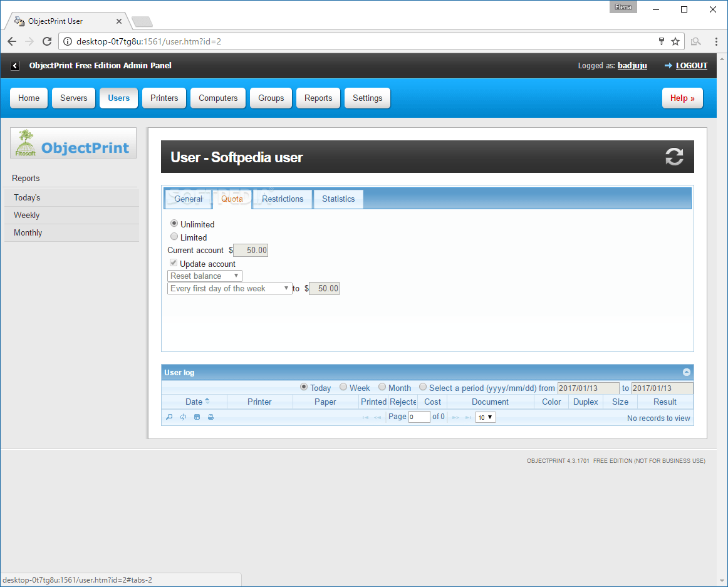This screenshot has width=728, height=587.
Task: Sort the log by the Printer column
Action: 259,402
